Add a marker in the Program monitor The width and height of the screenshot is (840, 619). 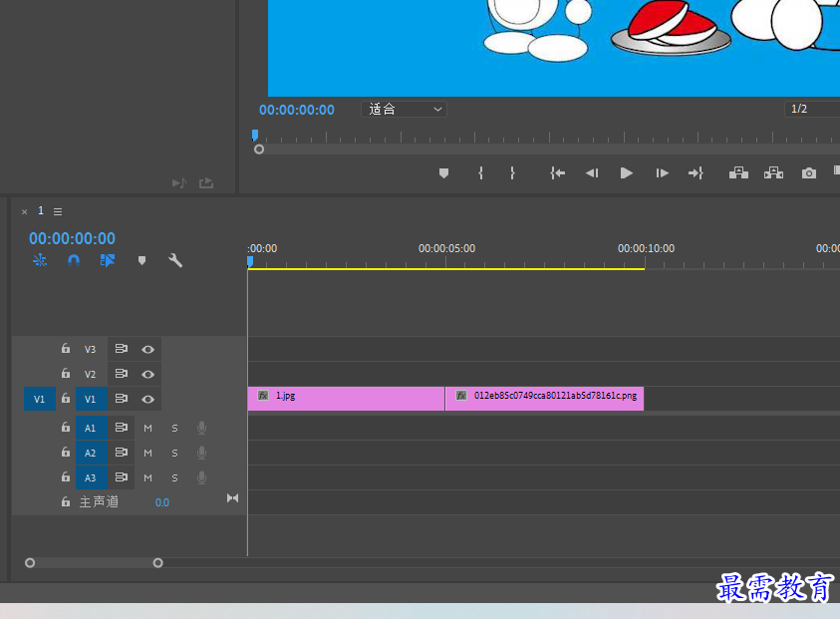pyautogui.click(x=443, y=173)
